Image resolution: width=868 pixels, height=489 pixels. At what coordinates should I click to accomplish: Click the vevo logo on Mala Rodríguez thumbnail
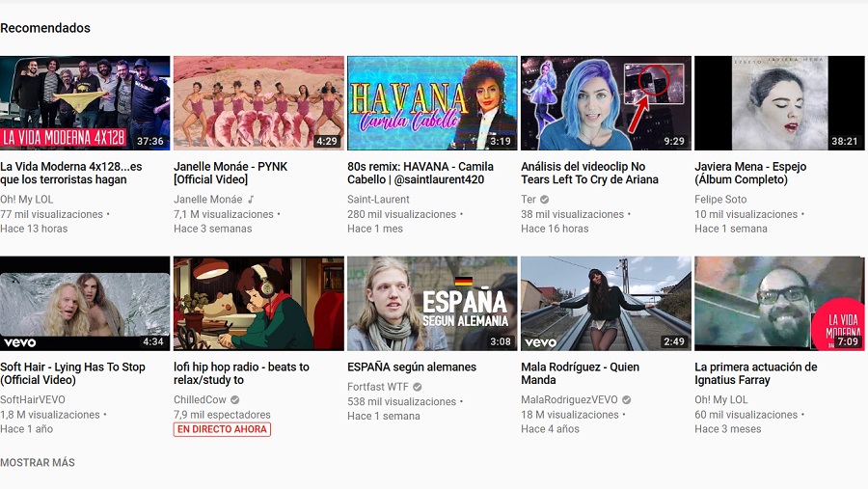(541, 341)
